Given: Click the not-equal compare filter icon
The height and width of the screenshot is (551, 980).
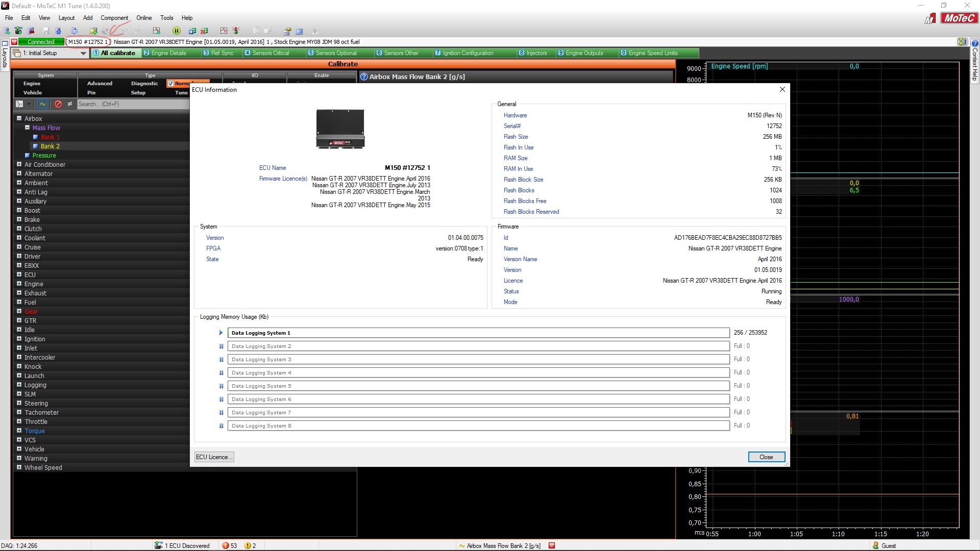Looking at the screenshot, I should click(x=70, y=104).
